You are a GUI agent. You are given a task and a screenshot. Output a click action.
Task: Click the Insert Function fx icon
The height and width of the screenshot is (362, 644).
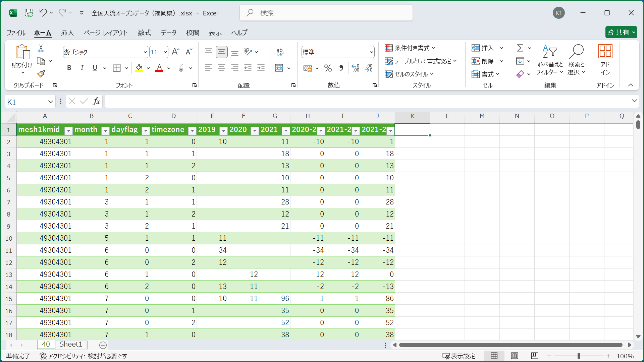pos(96,101)
